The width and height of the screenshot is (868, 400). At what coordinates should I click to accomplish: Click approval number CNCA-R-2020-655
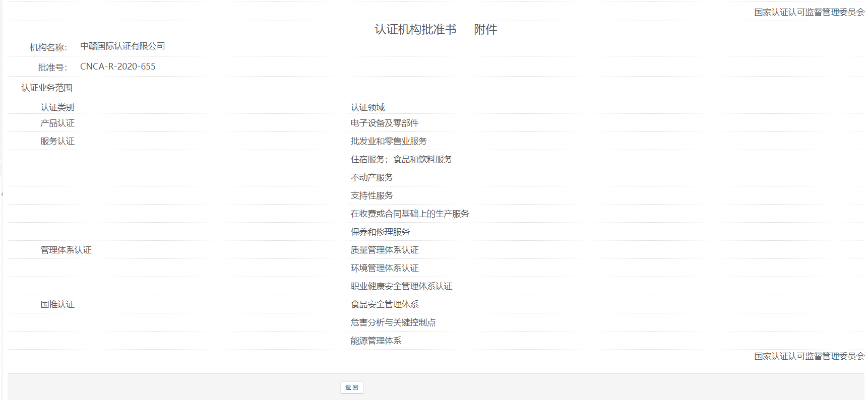(117, 66)
